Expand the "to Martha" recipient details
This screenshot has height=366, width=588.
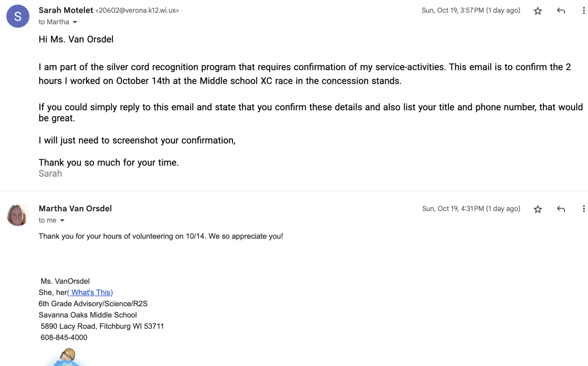click(75, 22)
